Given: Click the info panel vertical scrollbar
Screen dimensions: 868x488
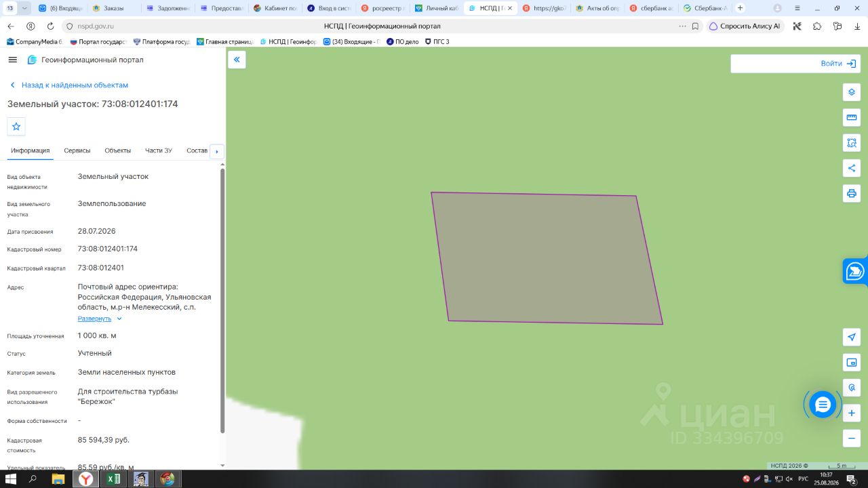Looking at the screenshot, I should click(222, 300).
